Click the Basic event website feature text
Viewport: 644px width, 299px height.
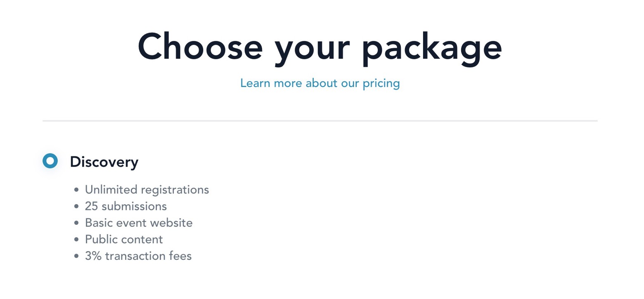pyautogui.click(x=139, y=223)
